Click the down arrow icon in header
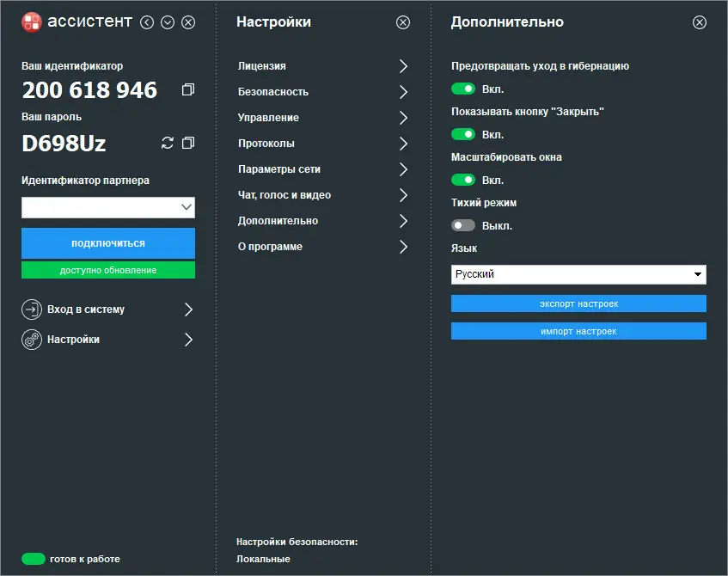This screenshot has width=728, height=576. (168, 22)
